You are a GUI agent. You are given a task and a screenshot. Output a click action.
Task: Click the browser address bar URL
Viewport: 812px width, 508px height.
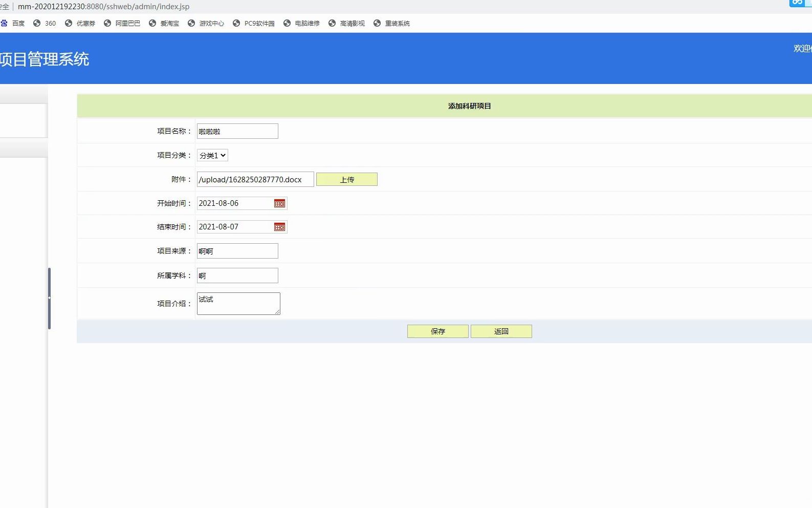coord(103,7)
